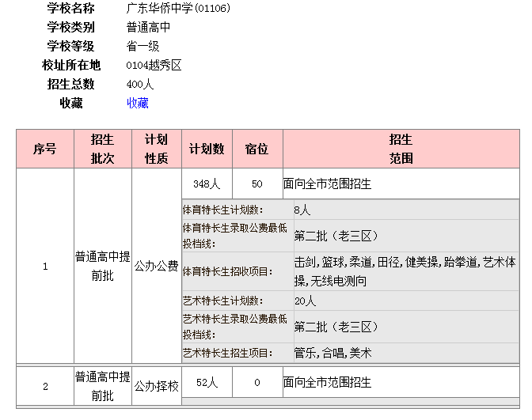Click the 0104越秀区 location value
The width and height of the screenshot is (532, 420).
[154, 65]
